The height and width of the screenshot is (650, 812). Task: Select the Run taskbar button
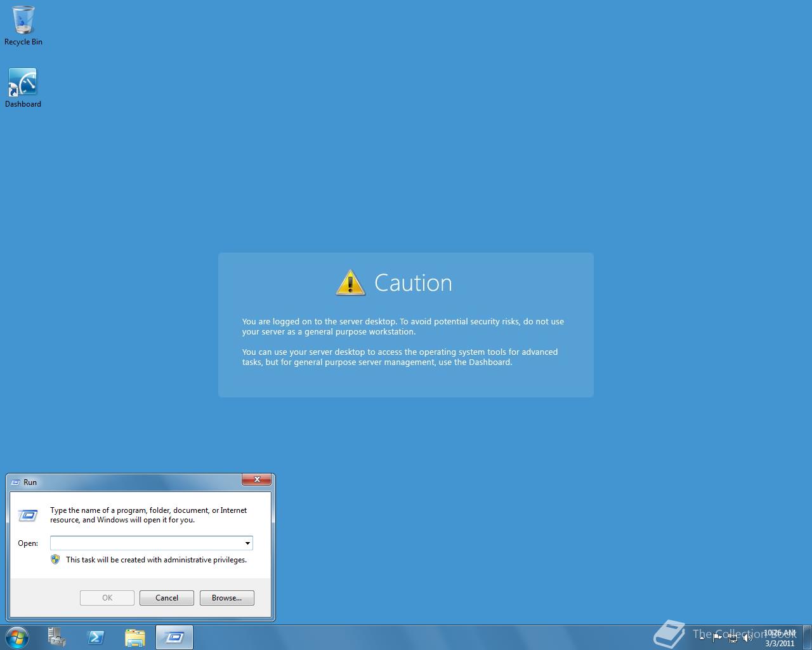[x=174, y=637]
